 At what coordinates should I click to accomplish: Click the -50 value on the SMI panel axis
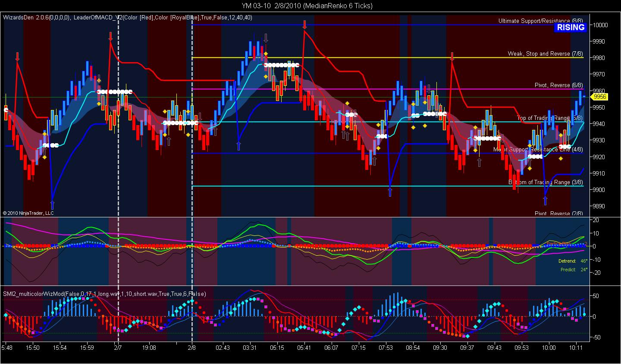pos(597,337)
